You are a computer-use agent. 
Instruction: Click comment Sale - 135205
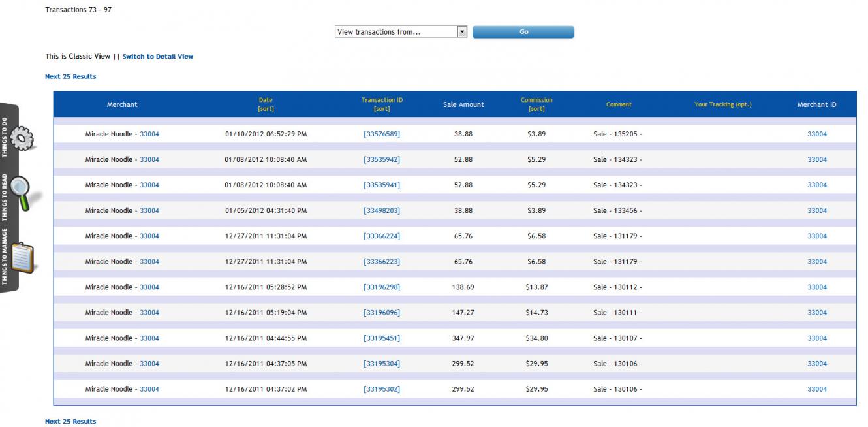point(617,134)
